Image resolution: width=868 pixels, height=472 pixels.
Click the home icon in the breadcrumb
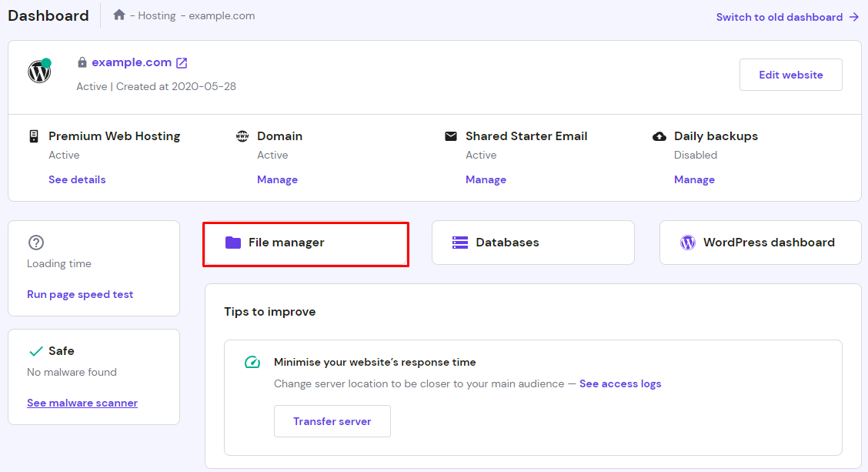point(118,15)
